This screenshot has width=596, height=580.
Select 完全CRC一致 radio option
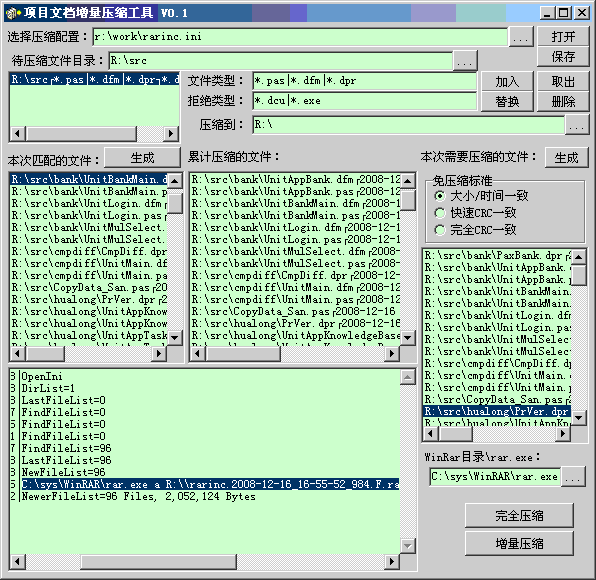(439, 230)
